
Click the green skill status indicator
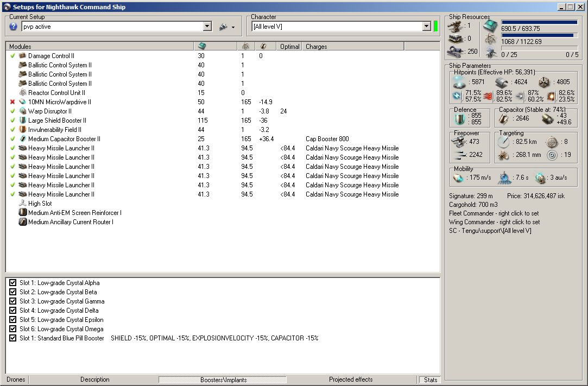click(x=435, y=26)
